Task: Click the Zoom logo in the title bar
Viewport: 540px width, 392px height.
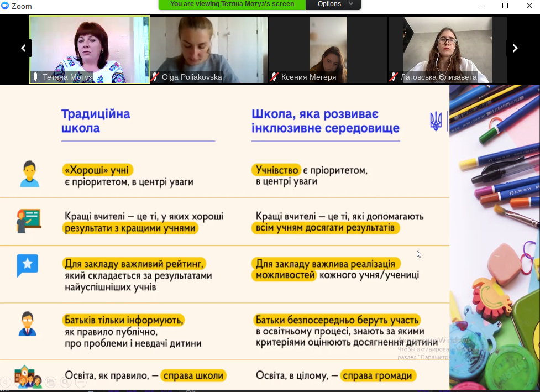Action: coord(6,6)
